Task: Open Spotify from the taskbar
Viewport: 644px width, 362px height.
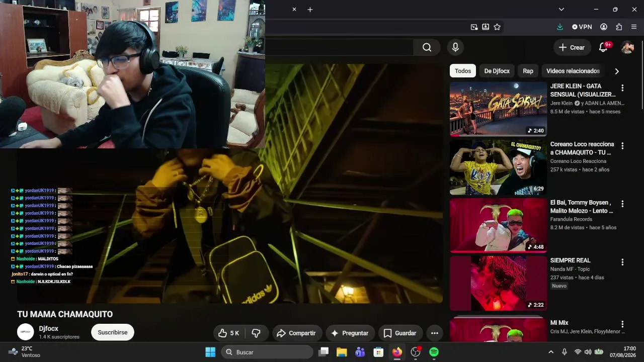Action: coord(434,352)
